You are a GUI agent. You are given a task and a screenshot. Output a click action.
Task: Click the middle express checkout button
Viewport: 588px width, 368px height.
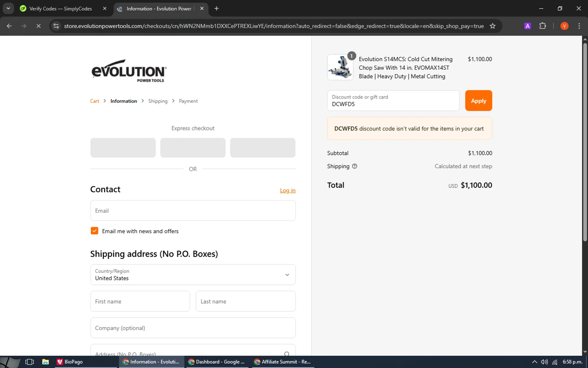pos(193,148)
